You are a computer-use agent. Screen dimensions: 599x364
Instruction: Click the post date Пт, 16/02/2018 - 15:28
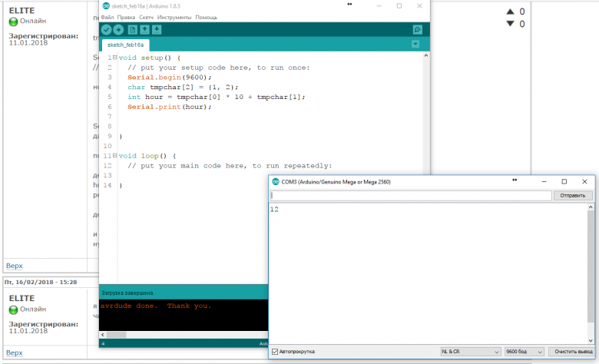tap(41, 283)
